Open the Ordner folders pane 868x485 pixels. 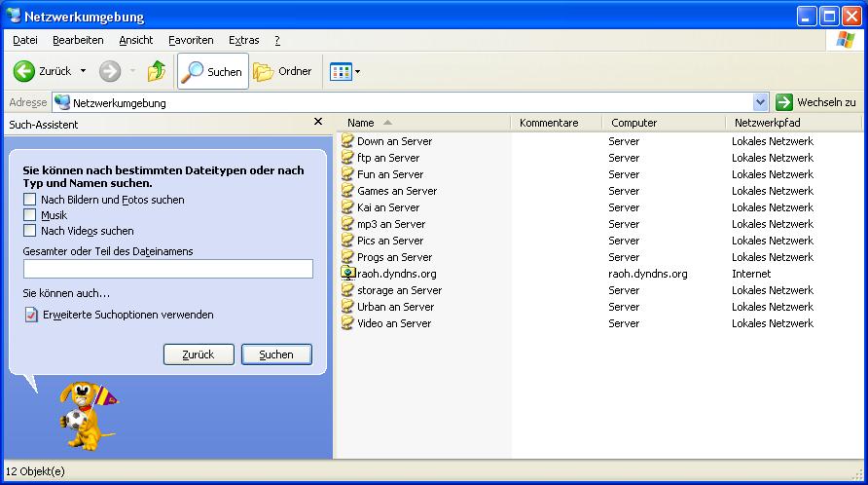pos(283,71)
